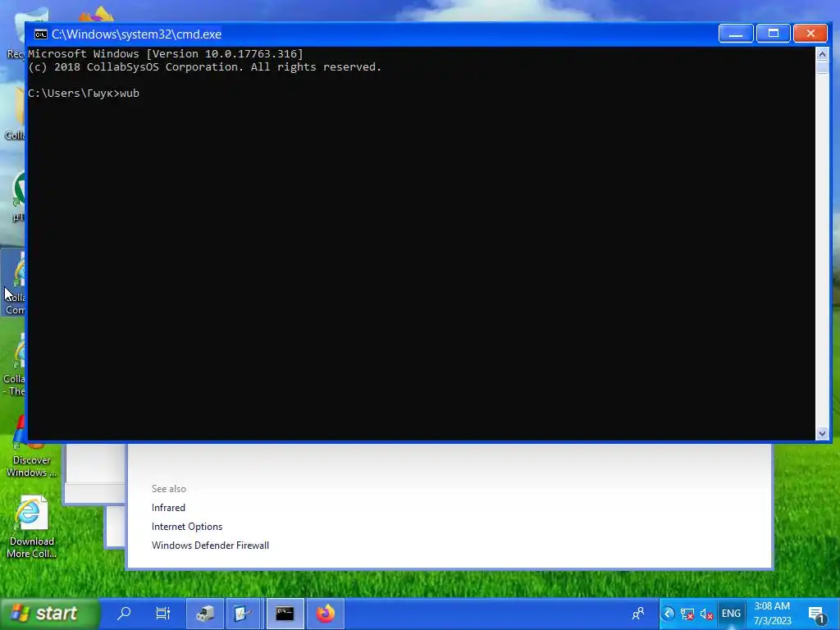Open the clock showing 3:08 AM
The image size is (840, 630).
(x=772, y=614)
